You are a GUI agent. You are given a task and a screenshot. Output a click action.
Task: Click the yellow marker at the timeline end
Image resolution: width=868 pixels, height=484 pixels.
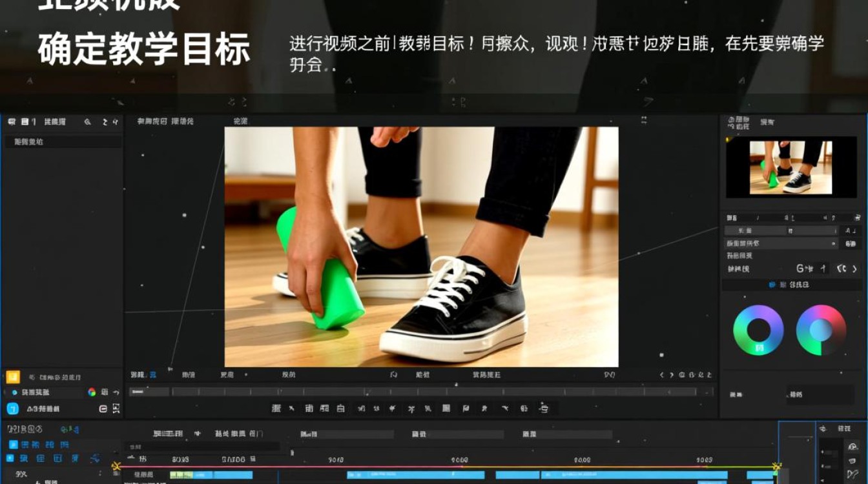tap(777, 466)
